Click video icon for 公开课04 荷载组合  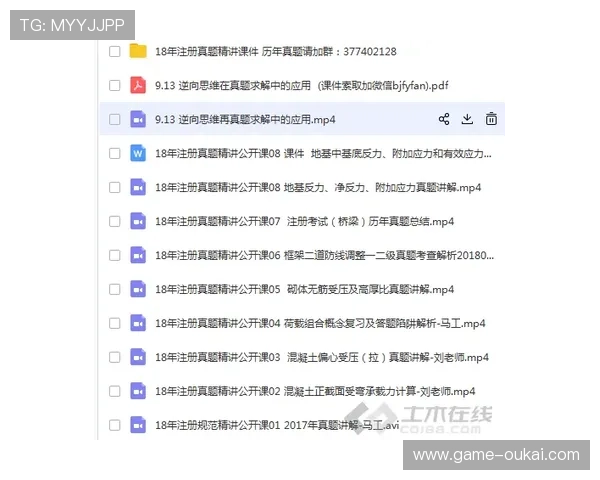pos(138,323)
